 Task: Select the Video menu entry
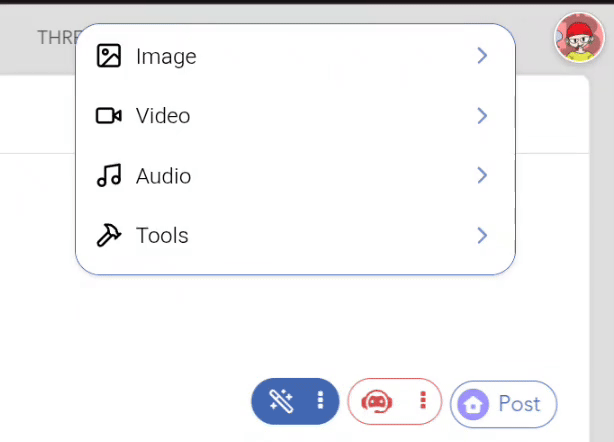[295, 116]
